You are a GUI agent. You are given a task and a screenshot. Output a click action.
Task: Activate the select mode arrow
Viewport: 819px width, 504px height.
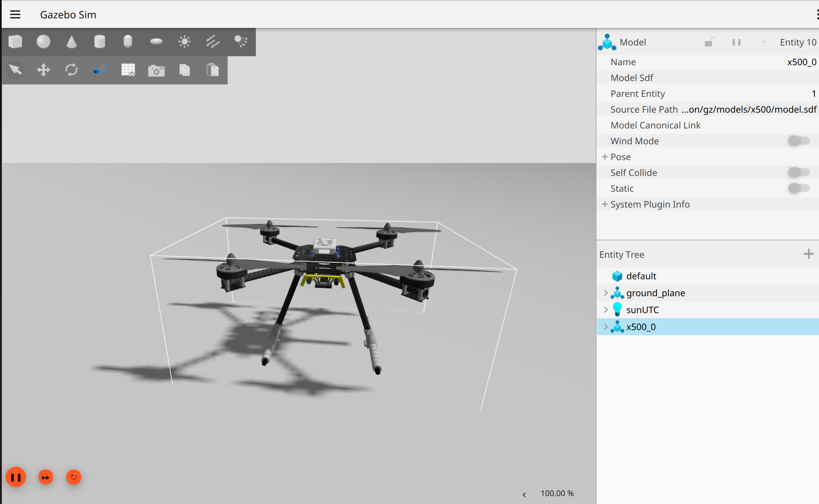pos(15,70)
